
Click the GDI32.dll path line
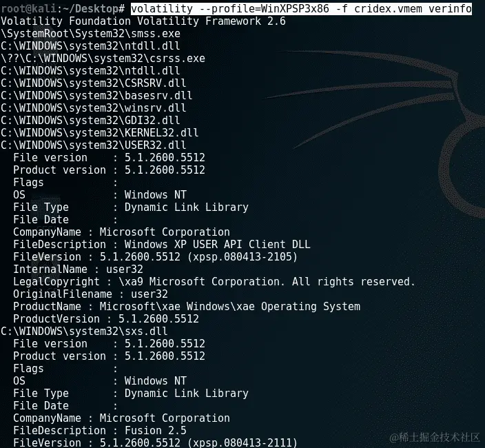[90, 120]
